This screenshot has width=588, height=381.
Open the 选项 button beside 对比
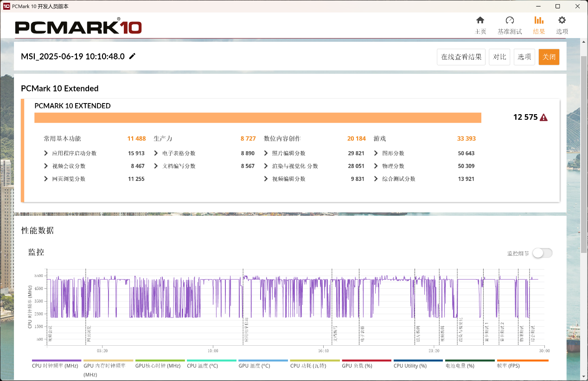[x=524, y=57]
